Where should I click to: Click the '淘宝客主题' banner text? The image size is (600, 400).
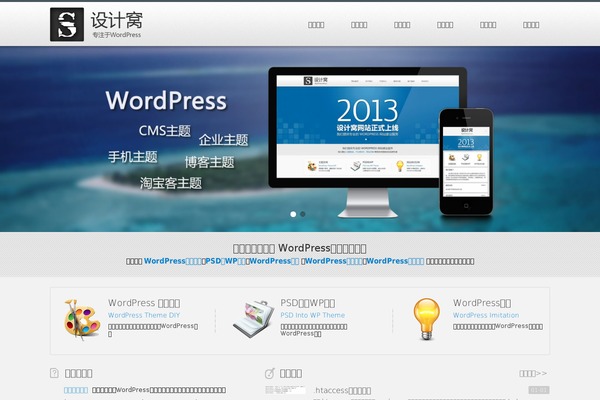[171, 183]
